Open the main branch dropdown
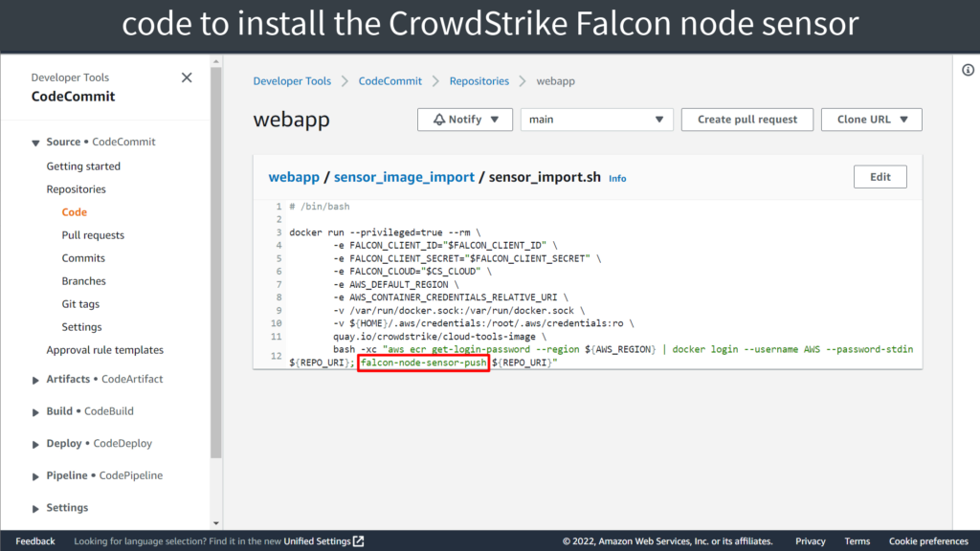Viewport: 980px width, 551px height. (596, 120)
